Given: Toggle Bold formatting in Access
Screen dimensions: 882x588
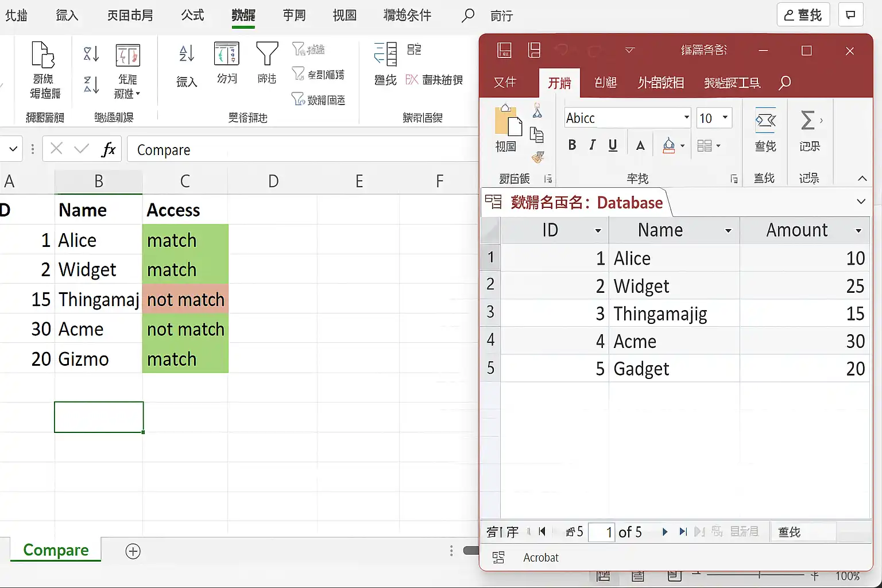Looking at the screenshot, I should pyautogui.click(x=572, y=145).
